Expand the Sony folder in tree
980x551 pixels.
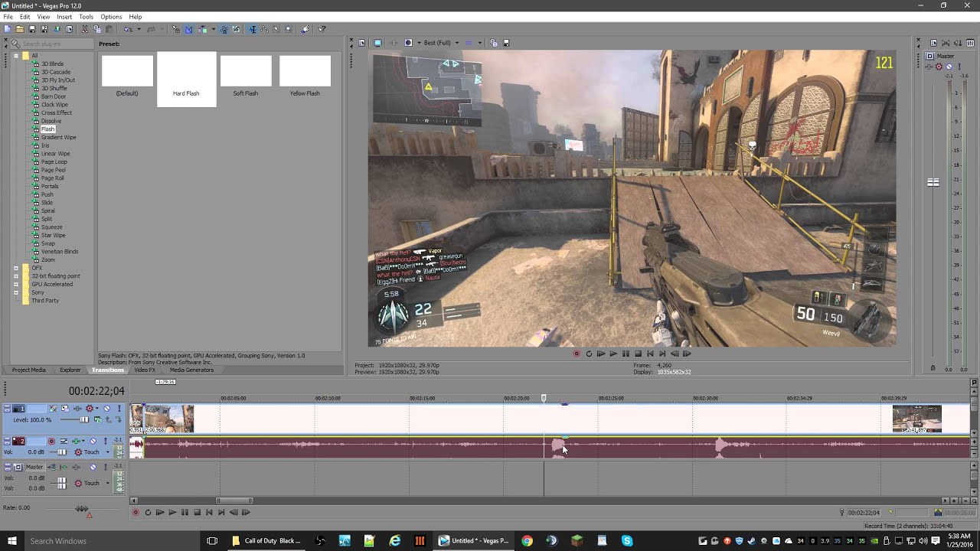tap(16, 292)
